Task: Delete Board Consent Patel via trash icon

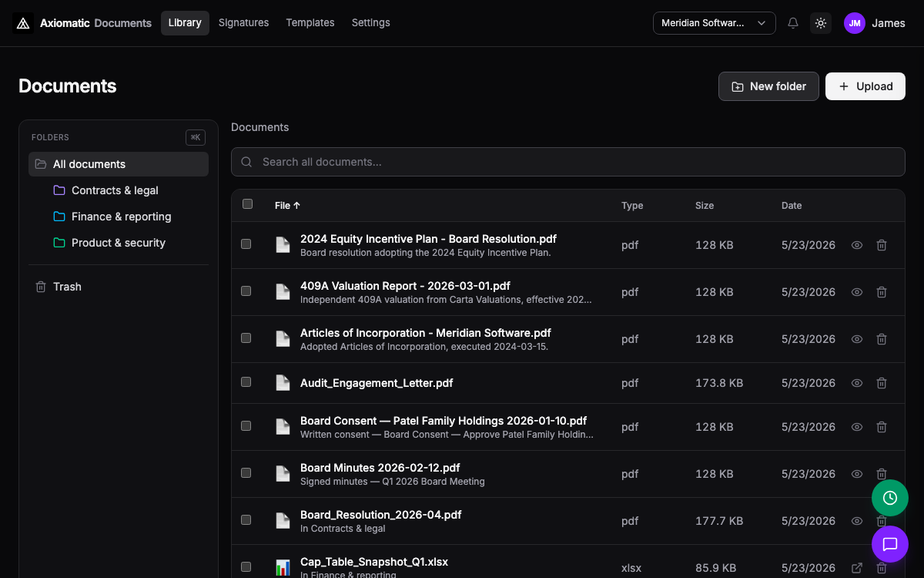Action: point(882,427)
